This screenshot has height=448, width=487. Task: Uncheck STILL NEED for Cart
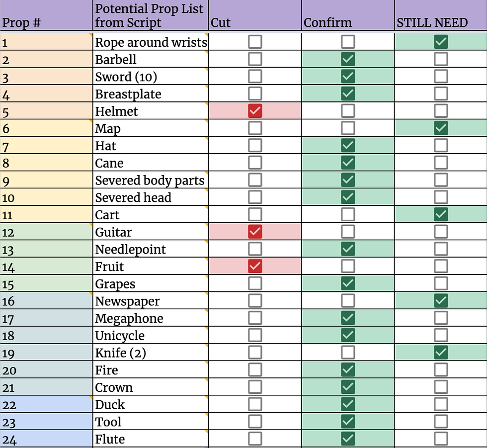coord(441,214)
